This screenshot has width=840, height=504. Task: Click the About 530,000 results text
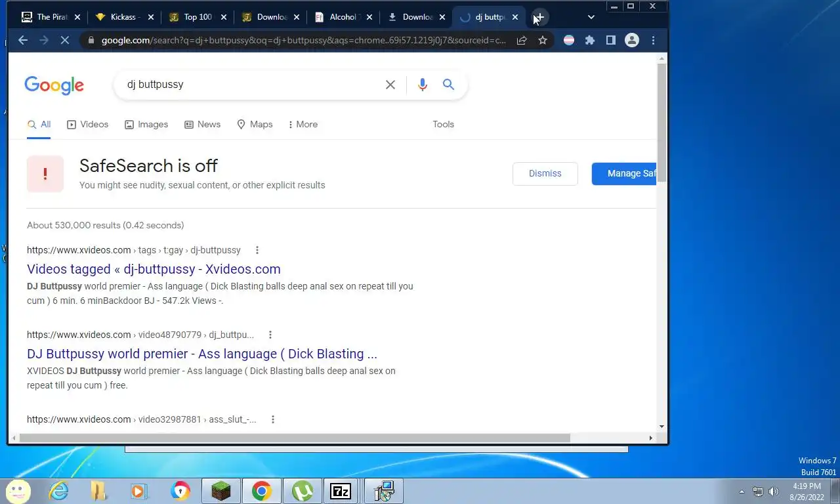tap(105, 225)
